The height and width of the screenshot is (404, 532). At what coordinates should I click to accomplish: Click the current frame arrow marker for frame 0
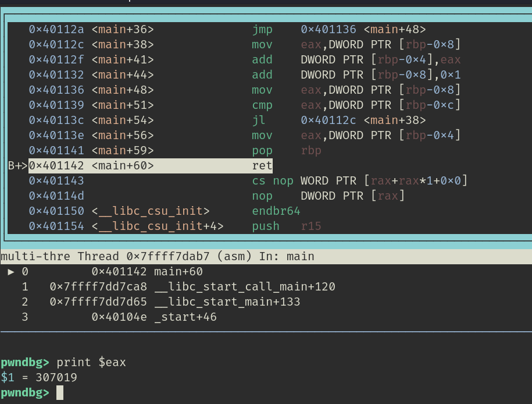click(x=11, y=272)
